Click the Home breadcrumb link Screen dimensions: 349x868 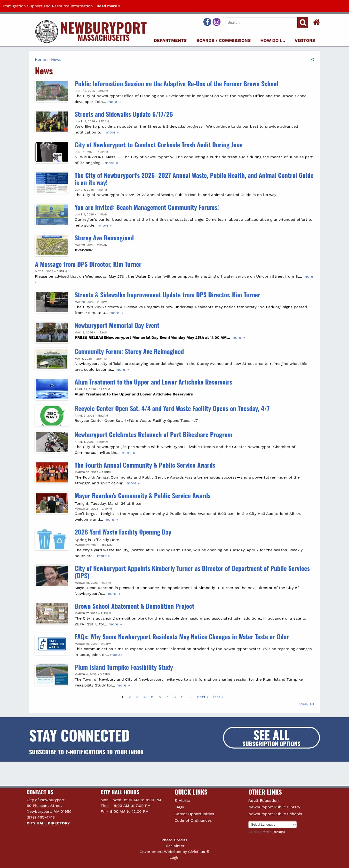point(40,60)
